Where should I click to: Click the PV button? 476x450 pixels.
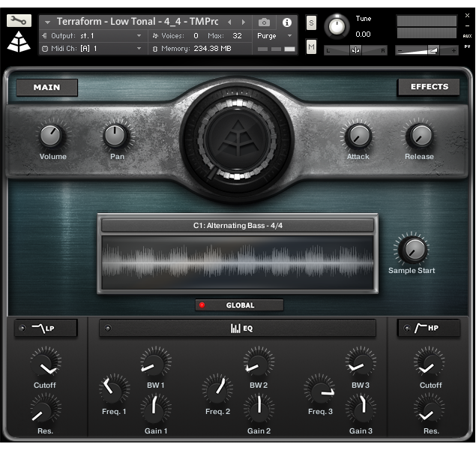click(467, 46)
